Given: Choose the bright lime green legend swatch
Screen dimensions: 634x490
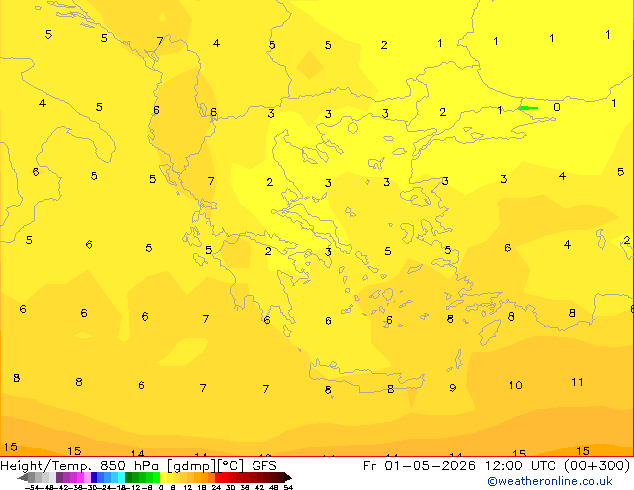Looking at the screenshot, I should [156, 477].
